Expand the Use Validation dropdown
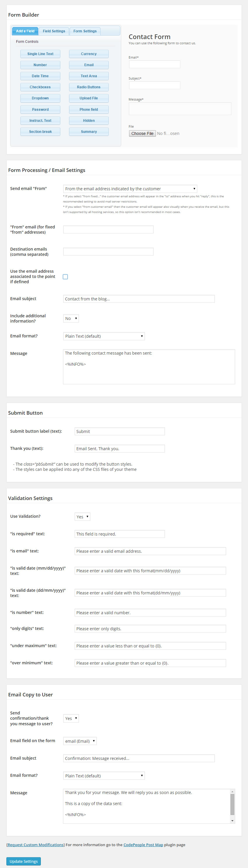248x868 pixels. pos(82,517)
